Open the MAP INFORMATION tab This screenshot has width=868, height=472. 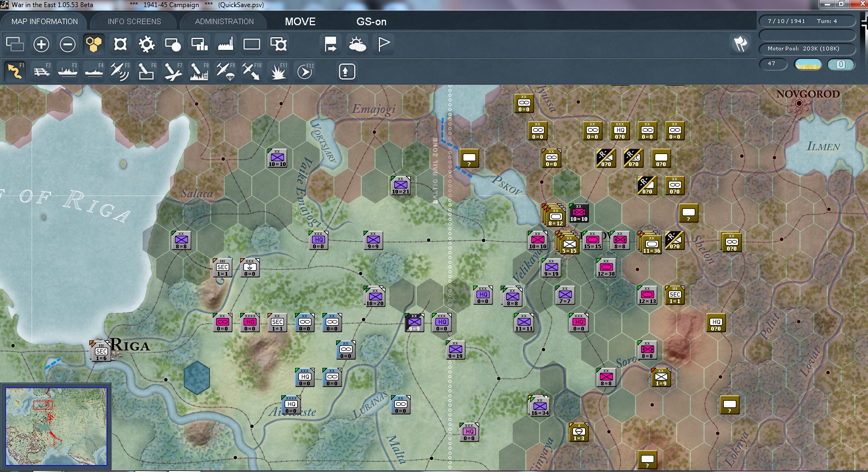click(44, 21)
